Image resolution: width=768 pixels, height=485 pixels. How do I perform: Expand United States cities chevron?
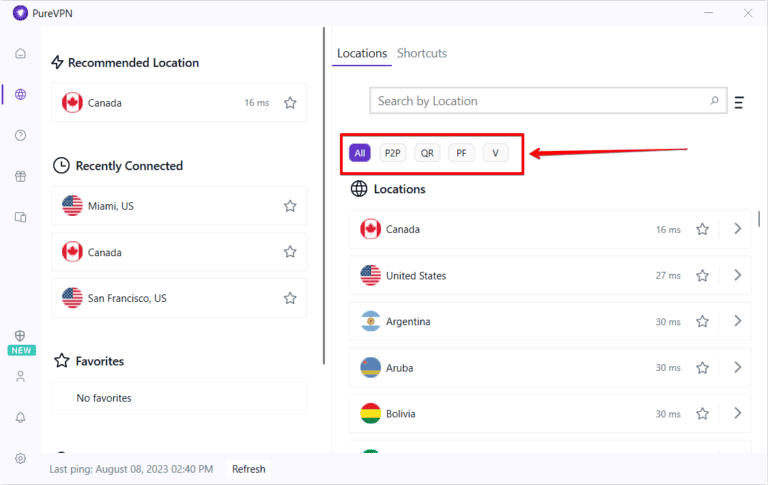click(738, 275)
